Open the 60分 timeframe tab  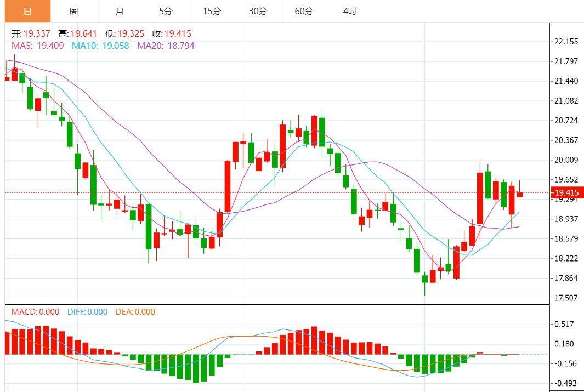pos(304,12)
